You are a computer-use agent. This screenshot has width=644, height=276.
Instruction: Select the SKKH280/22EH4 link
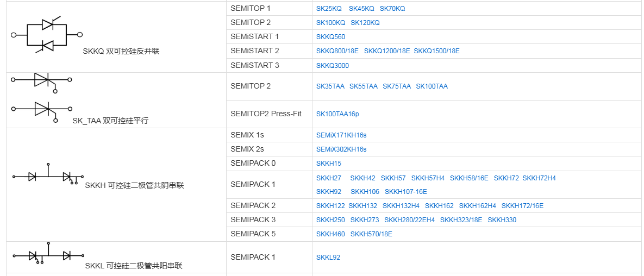click(409, 220)
